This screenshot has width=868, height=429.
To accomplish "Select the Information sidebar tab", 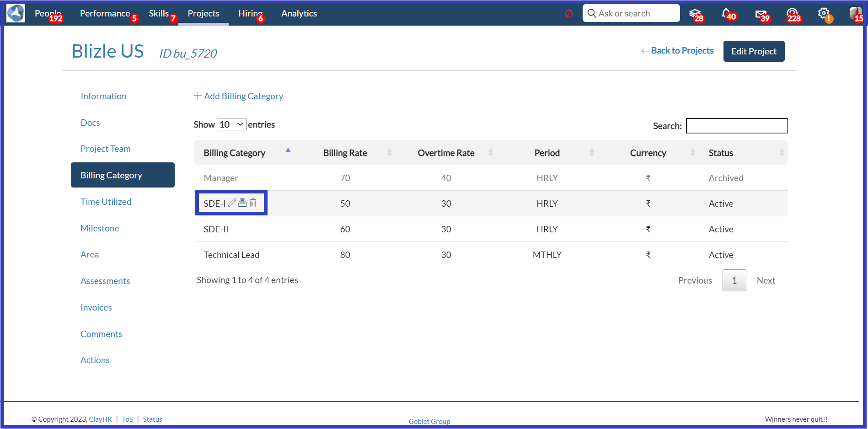I will (x=104, y=96).
